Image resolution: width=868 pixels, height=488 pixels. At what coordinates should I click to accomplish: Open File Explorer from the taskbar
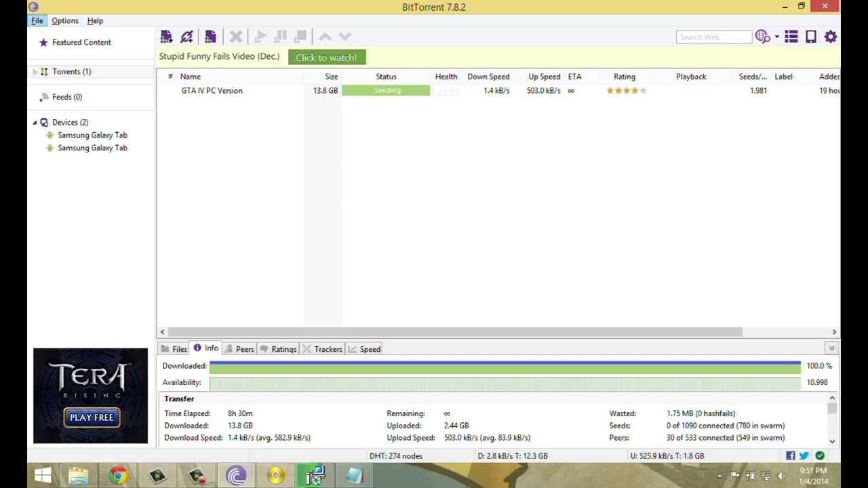[x=79, y=476]
